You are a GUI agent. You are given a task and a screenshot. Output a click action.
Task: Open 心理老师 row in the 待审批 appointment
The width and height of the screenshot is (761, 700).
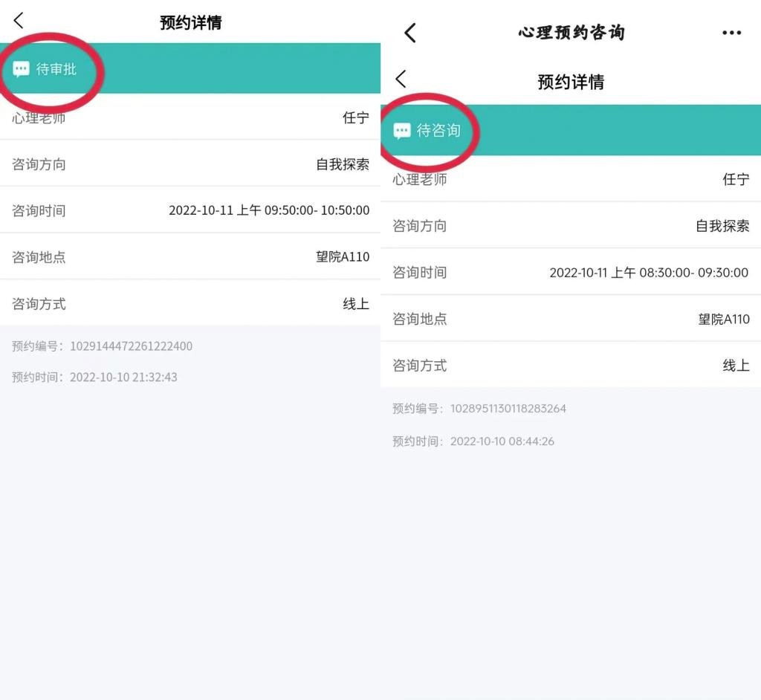(x=190, y=117)
